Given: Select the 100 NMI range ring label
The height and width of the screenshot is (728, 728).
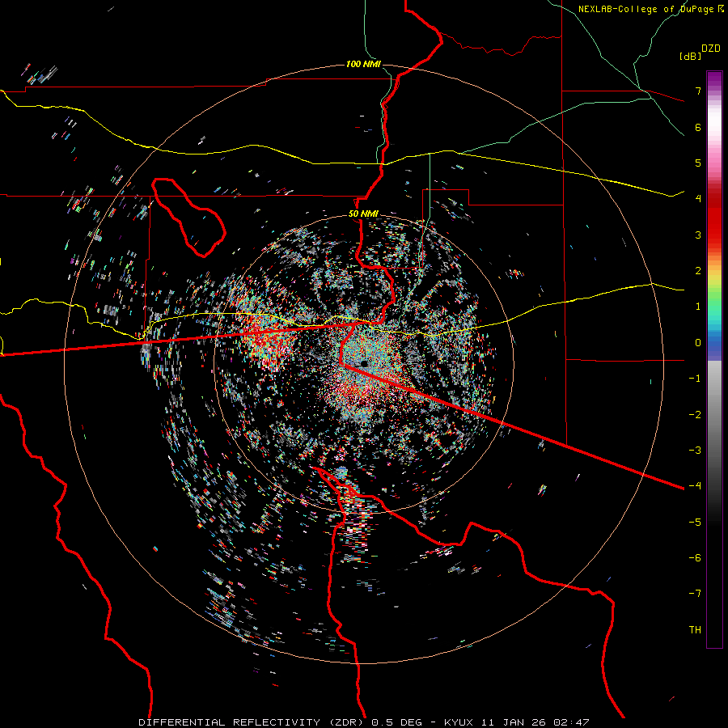Looking at the screenshot, I should click(x=363, y=64).
